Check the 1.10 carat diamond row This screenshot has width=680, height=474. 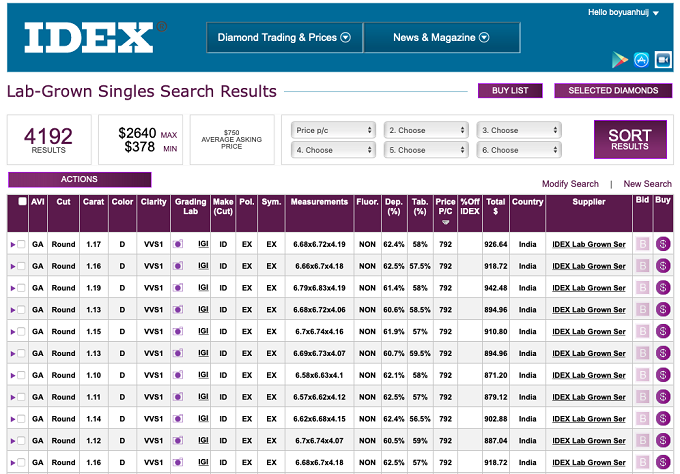(x=21, y=375)
